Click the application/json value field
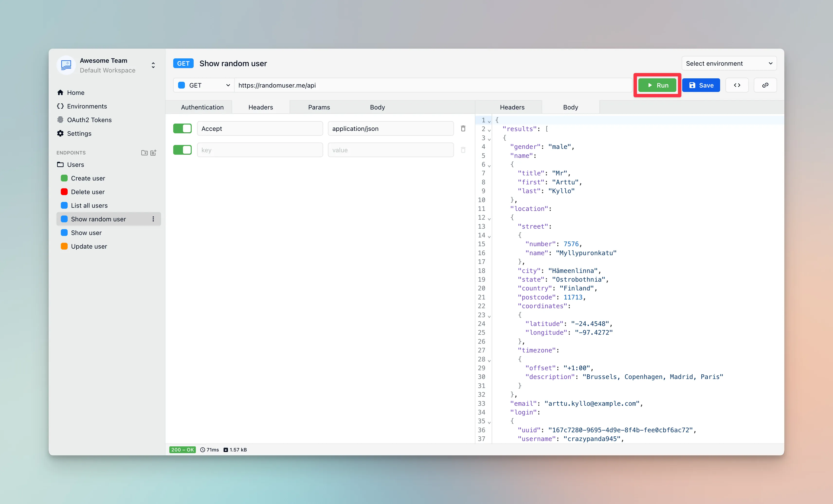This screenshot has height=504, width=833. pyautogui.click(x=391, y=128)
